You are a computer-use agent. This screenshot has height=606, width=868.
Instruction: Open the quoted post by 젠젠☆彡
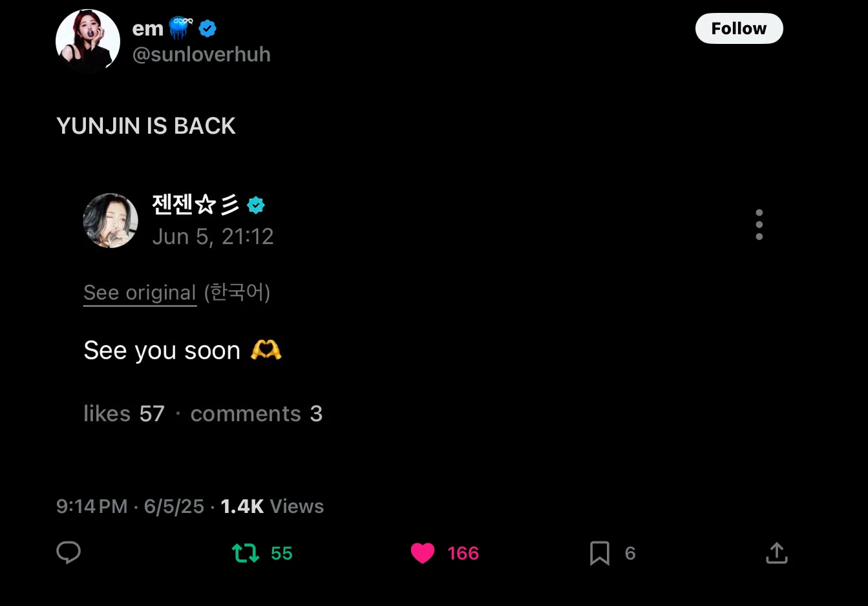pyautogui.click(x=183, y=350)
